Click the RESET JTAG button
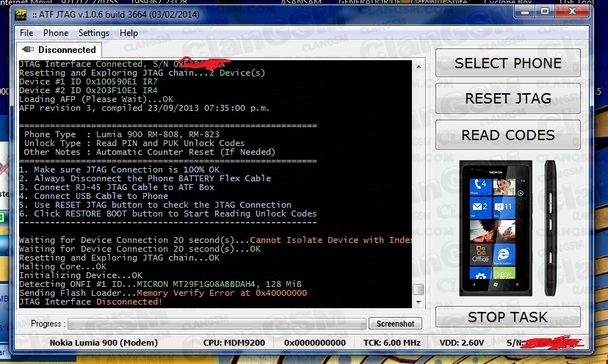 [508, 98]
